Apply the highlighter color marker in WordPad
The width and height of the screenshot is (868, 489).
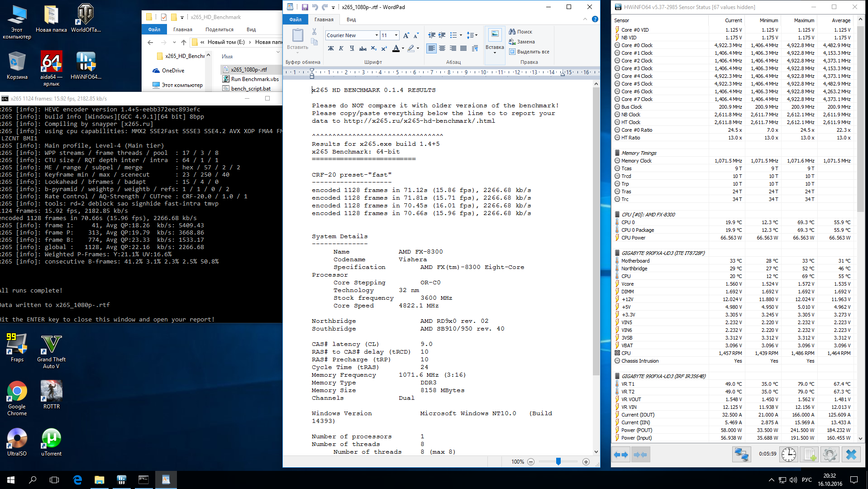click(x=411, y=48)
